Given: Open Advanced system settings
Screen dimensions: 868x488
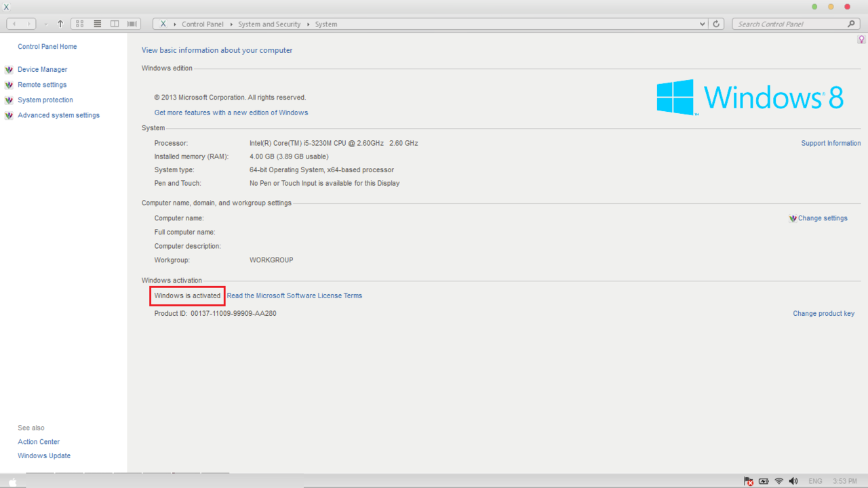Looking at the screenshot, I should pos(58,115).
